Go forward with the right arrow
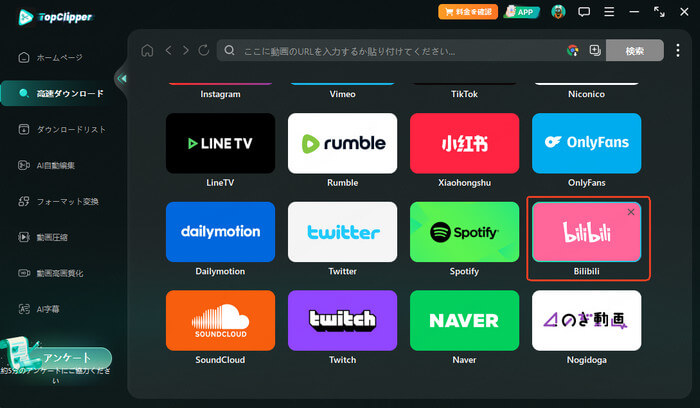Screen dimensions: 700x408 pyautogui.click(x=186, y=50)
